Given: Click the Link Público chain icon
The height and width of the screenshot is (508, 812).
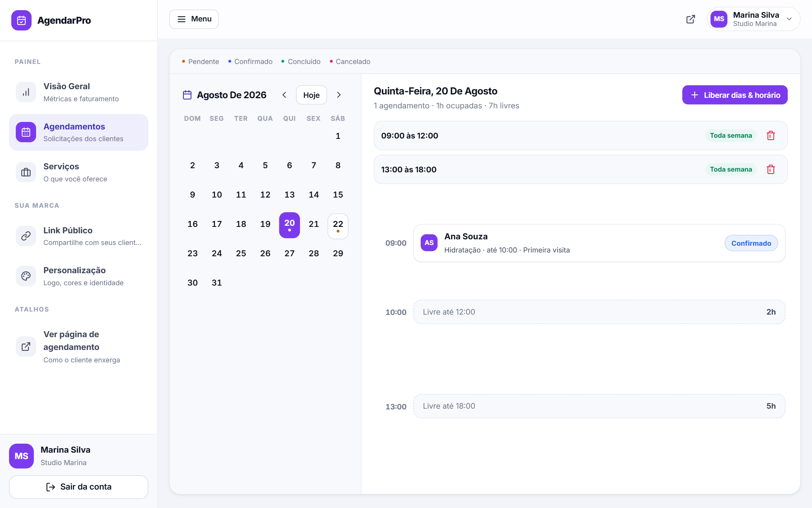Looking at the screenshot, I should (x=26, y=236).
